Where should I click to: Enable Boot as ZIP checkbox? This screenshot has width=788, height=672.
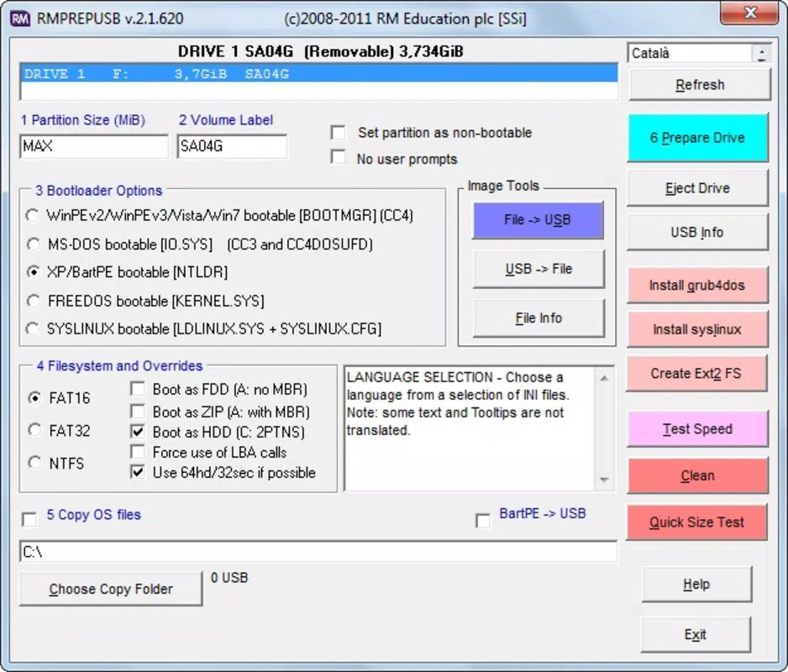point(137,411)
